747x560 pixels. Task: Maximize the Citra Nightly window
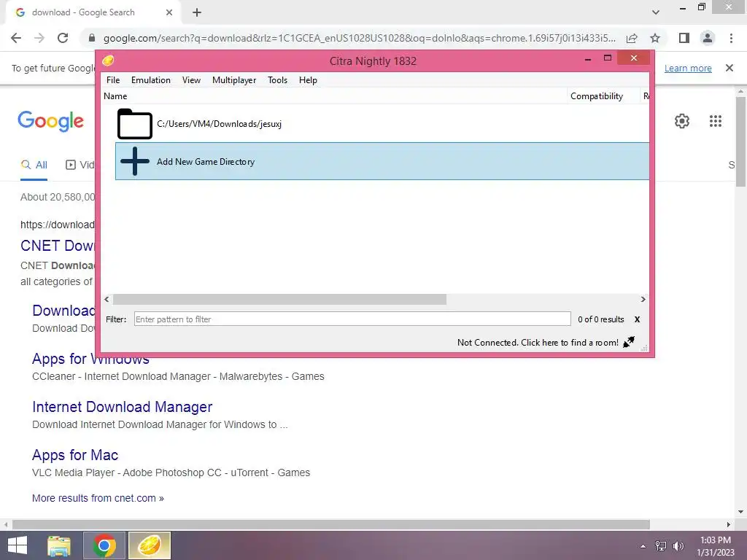(608, 58)
